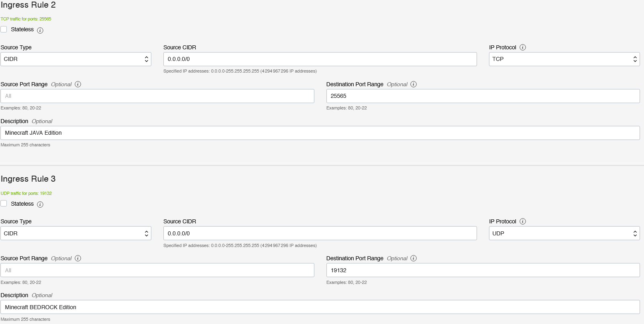Click IP Protocol info icon in Ingress Rule 3
This screenshot has width=644, height=324.
(523, 221)
